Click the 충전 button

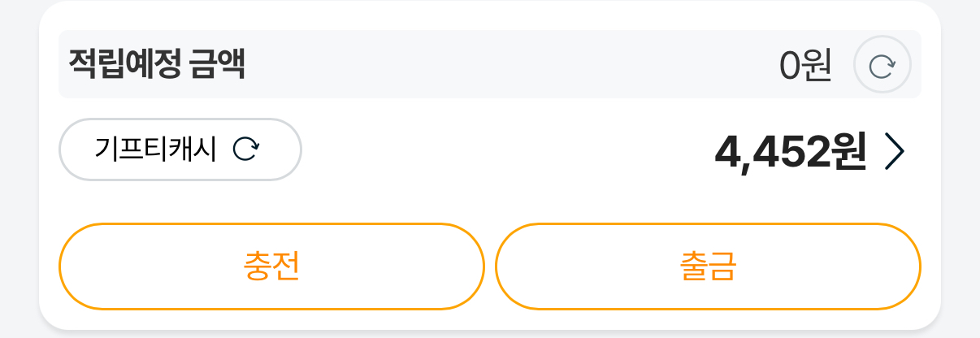[271, 266]
